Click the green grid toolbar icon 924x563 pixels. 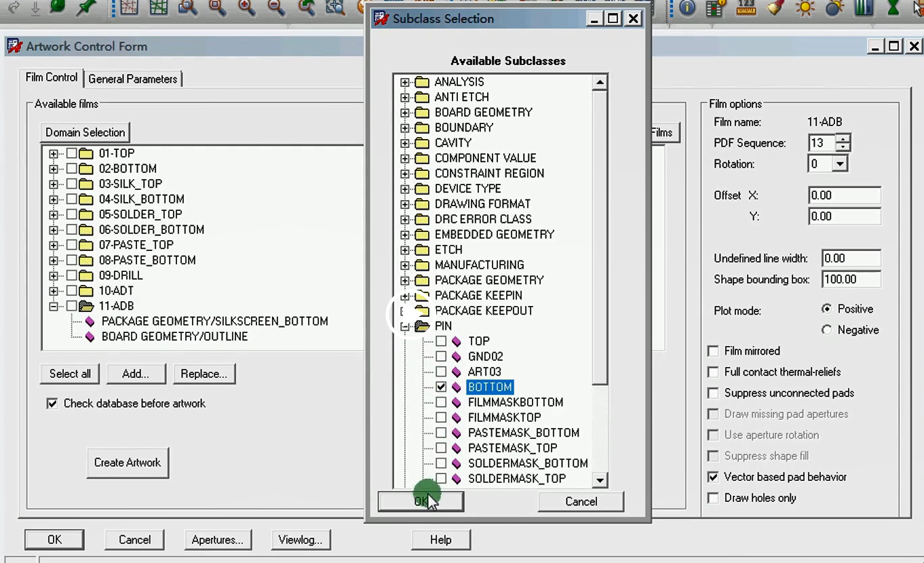(159, 7)
